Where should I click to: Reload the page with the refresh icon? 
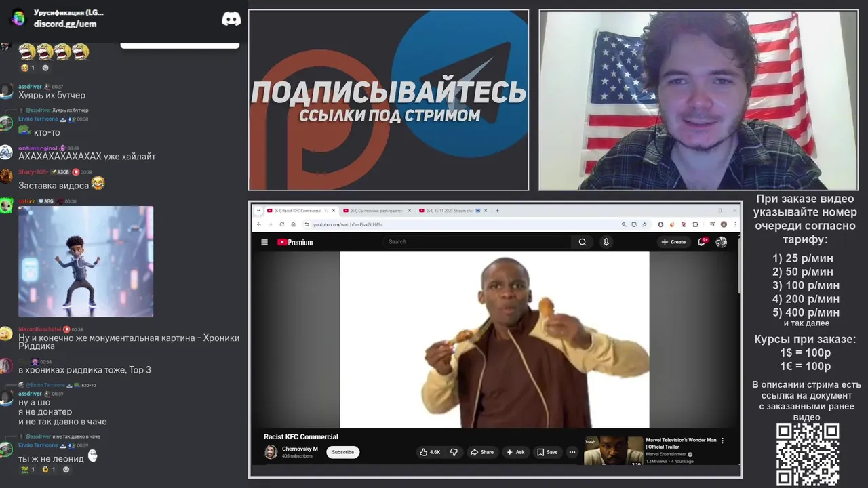pos(282,224)
